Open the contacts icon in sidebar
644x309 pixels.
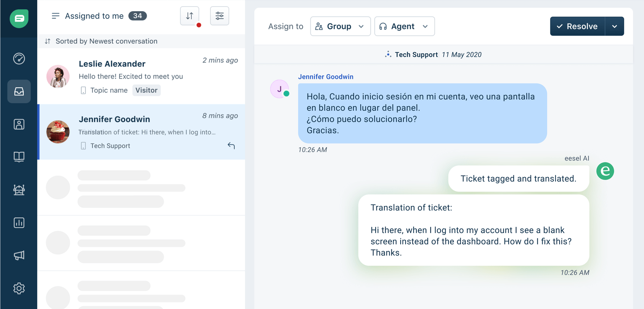click(x=19, y=124)
